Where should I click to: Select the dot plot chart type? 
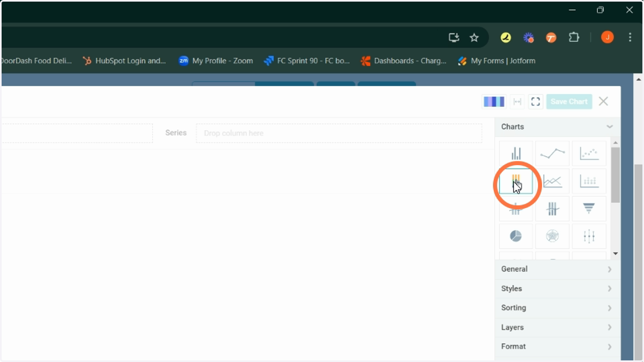pos(589,181)
